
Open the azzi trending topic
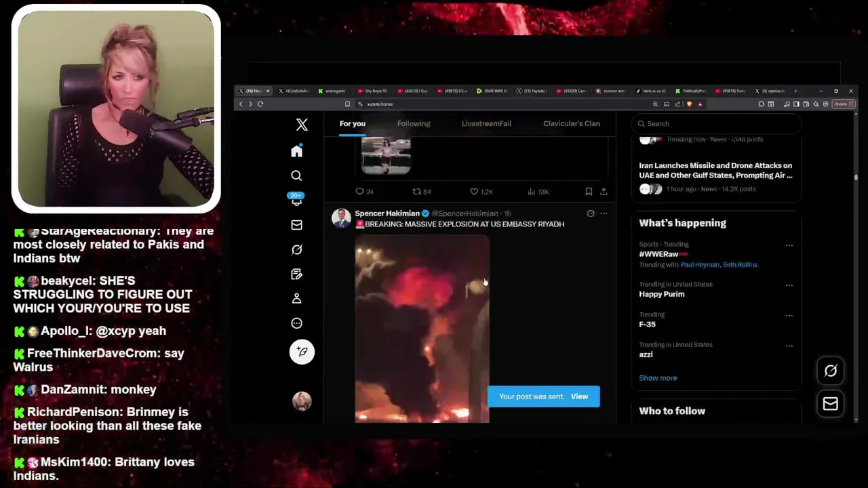click(646, 354)
